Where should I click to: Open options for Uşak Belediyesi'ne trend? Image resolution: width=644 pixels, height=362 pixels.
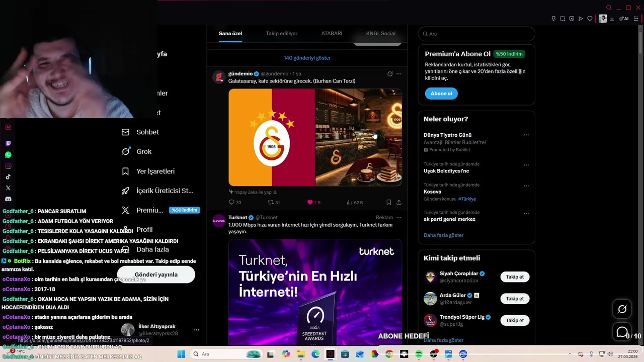tap(526, 165)
